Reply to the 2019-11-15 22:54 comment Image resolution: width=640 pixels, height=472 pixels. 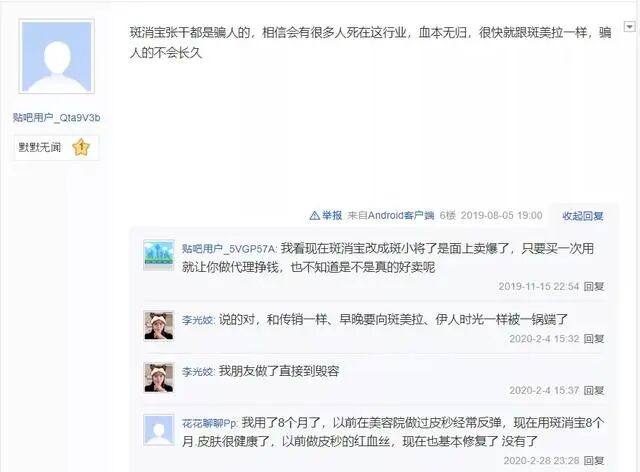(594, 286)
